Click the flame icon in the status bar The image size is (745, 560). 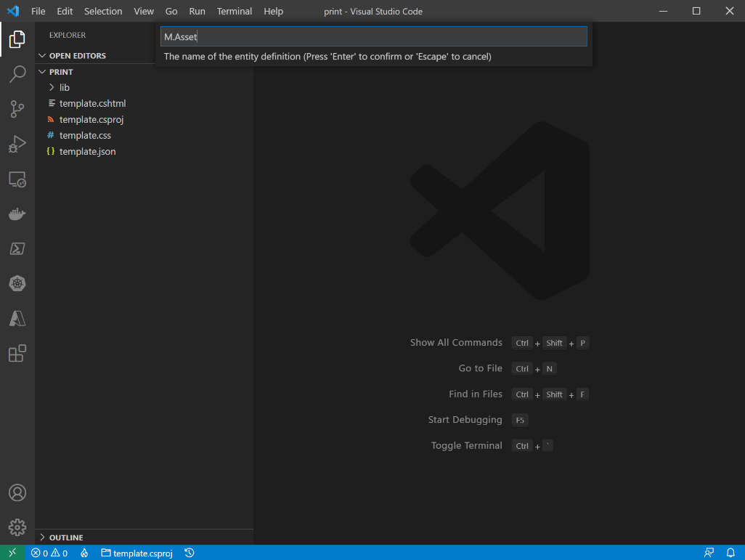[84, 553]
